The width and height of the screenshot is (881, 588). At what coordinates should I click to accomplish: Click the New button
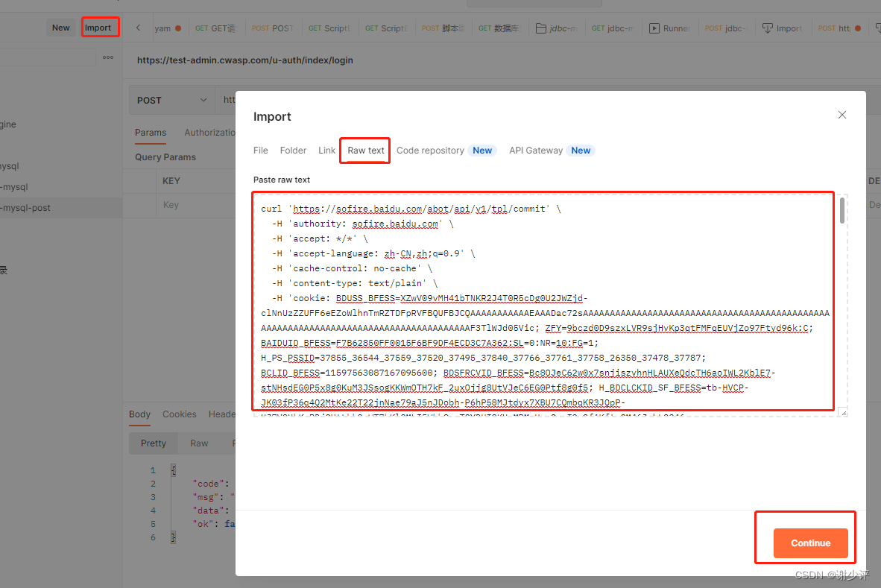click(x=60, y=28)
